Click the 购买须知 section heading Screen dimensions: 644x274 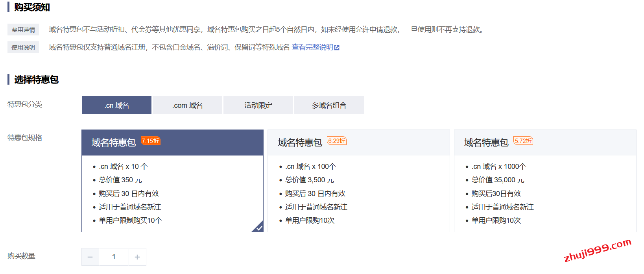click(x=32, y=7)
